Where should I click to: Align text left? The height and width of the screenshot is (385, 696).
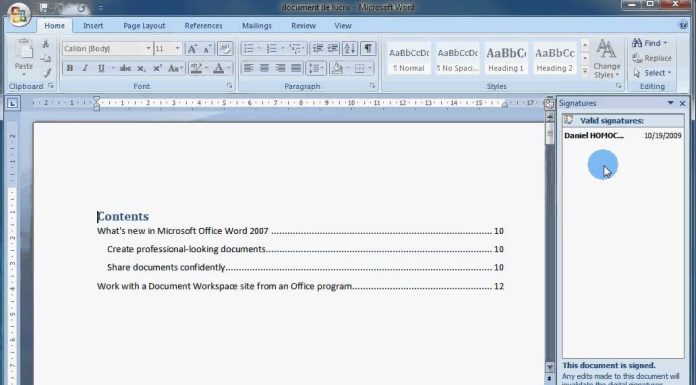tap(249, 68)
